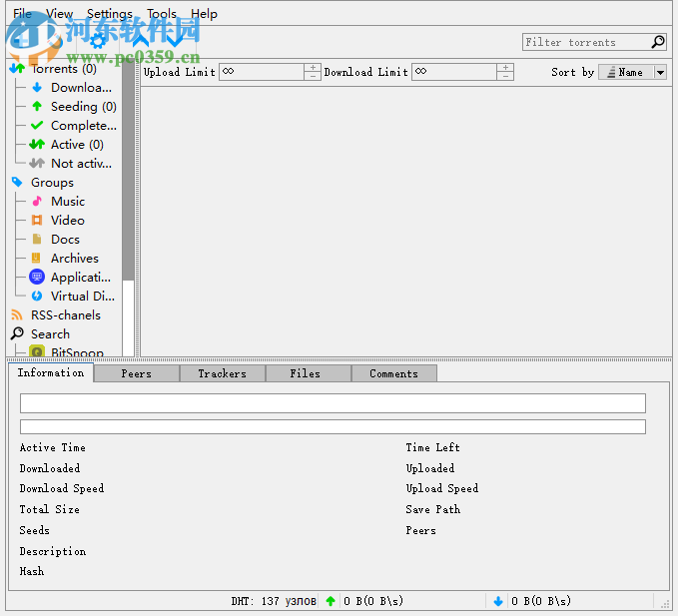678x616 pixels.
Task: Open the Help menu
Action: click(204, 14)
